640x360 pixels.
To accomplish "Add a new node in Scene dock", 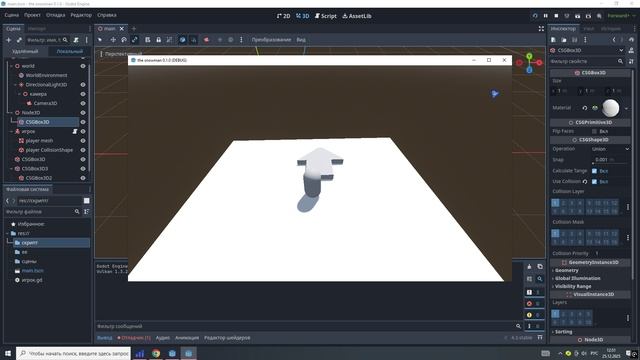I will point(9,40).
